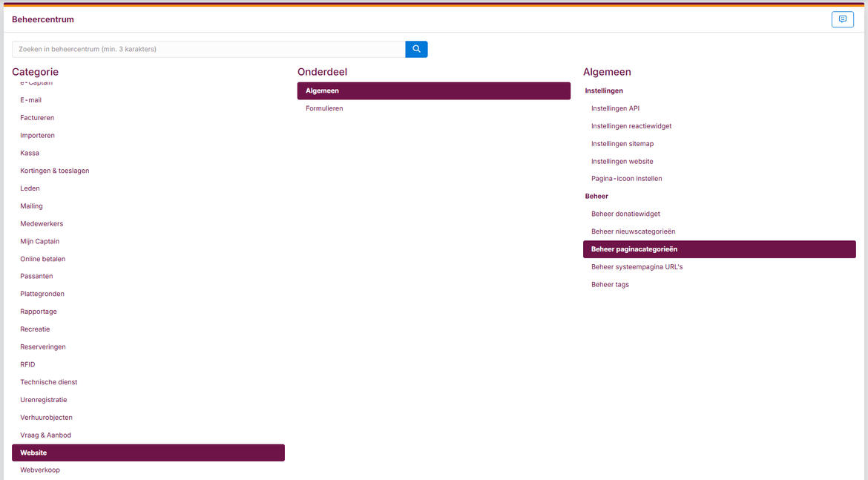Open Beheer tags
The width and height of the screenshot is (868, 480).
point(610,284)
